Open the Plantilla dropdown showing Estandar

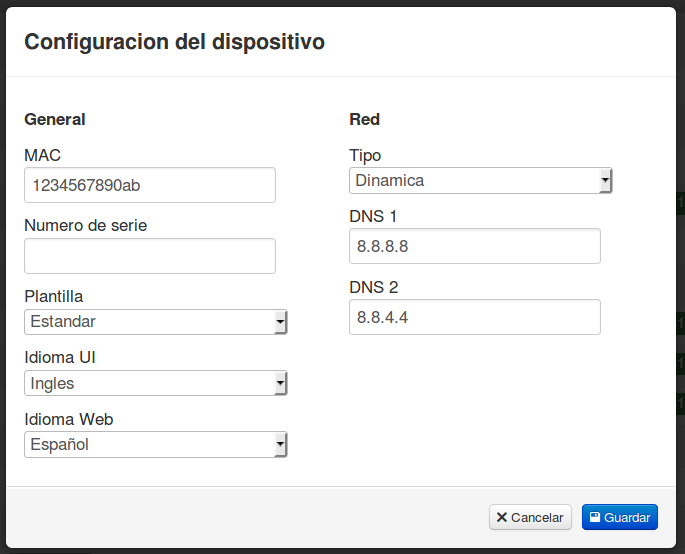[x=150, y=322]
